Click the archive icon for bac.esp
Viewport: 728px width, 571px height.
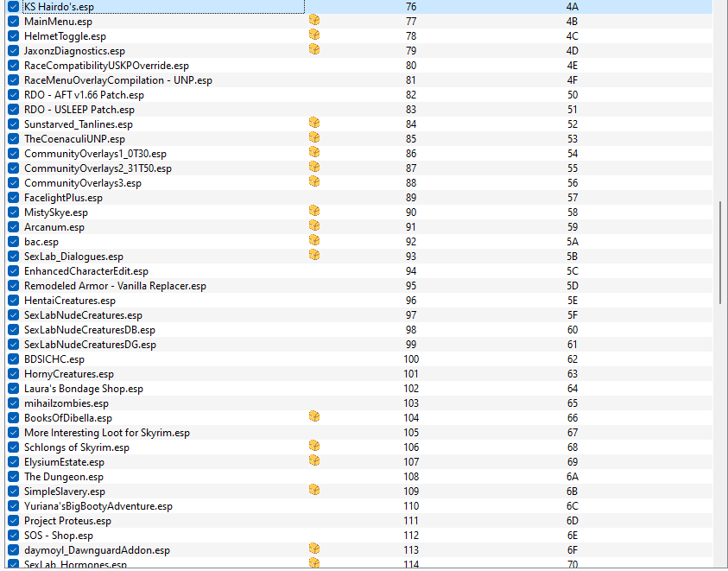click(314, 240)
